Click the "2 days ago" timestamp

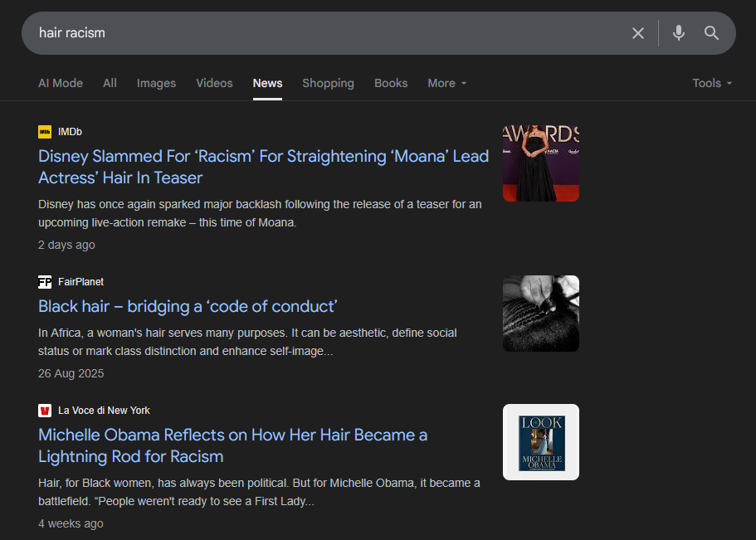[x=66, y=245]
